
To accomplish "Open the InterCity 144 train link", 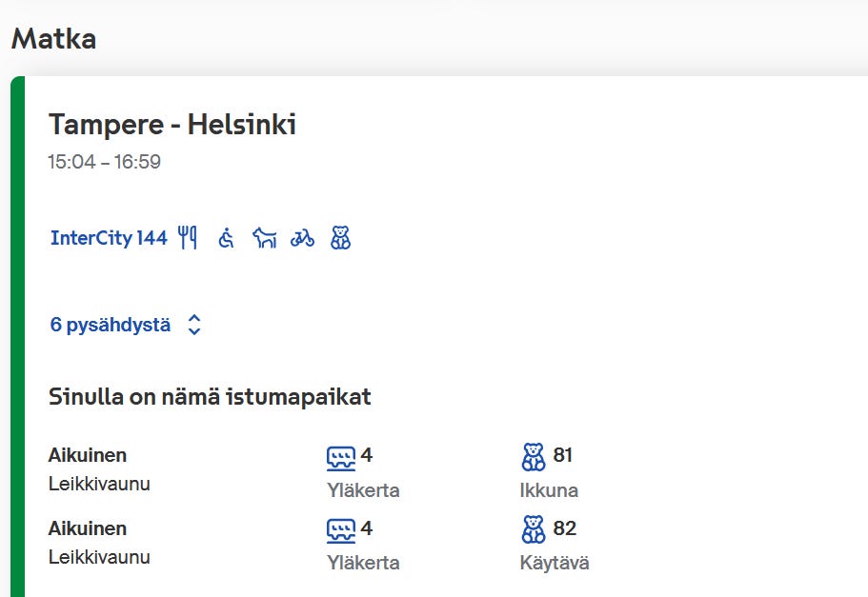I will [x=109, y=238].
